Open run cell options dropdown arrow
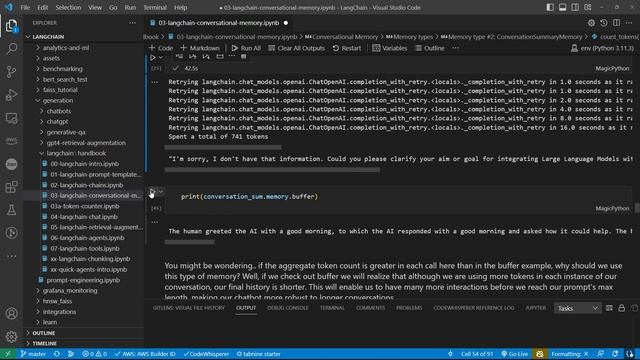640x360 pixels. point(161,191)
